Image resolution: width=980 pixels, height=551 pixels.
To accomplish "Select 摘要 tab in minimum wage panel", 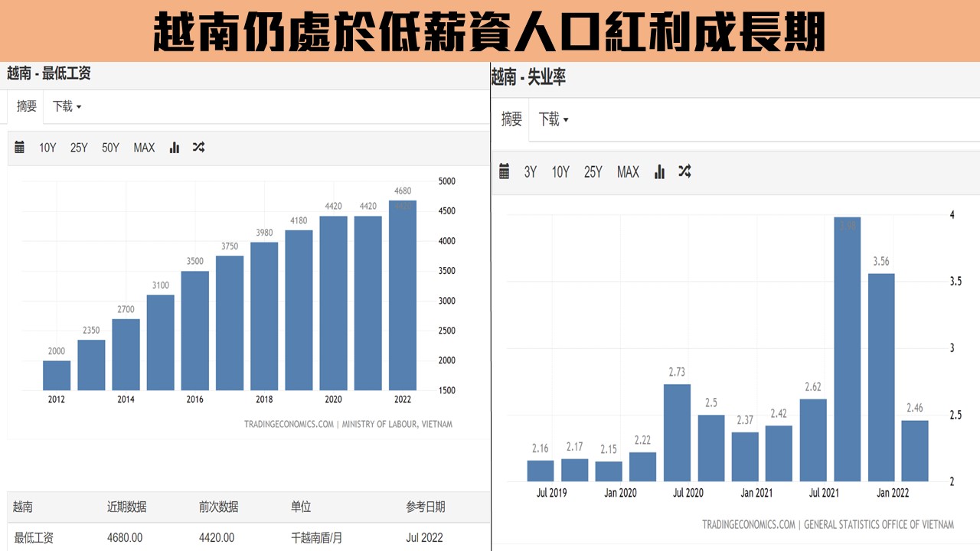I will (27, 106).
